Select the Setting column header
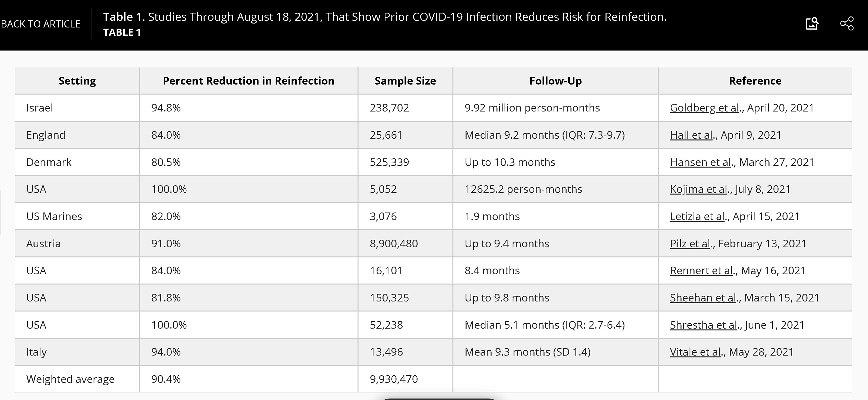 pyautogui.click(x=77, y=81)
